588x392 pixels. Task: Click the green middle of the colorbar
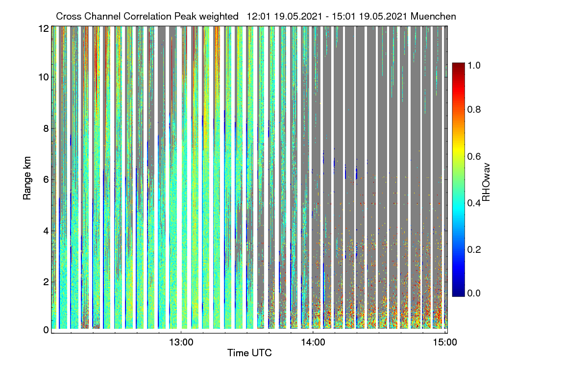[x=458, y=179]
